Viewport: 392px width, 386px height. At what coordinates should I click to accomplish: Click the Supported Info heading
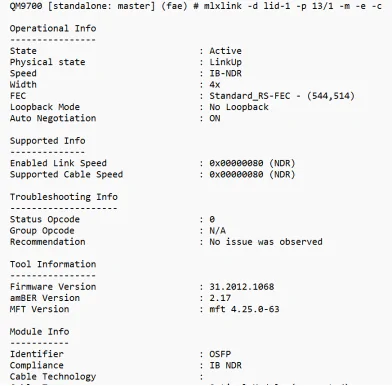48,141
